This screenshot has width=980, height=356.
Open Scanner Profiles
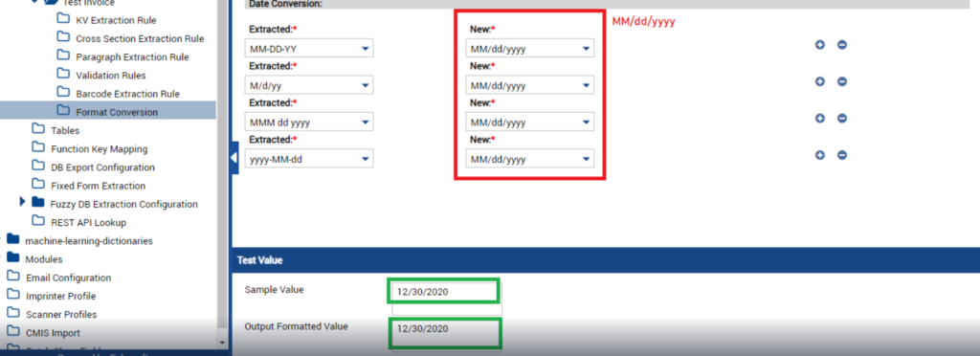click(x=61, y=314)
